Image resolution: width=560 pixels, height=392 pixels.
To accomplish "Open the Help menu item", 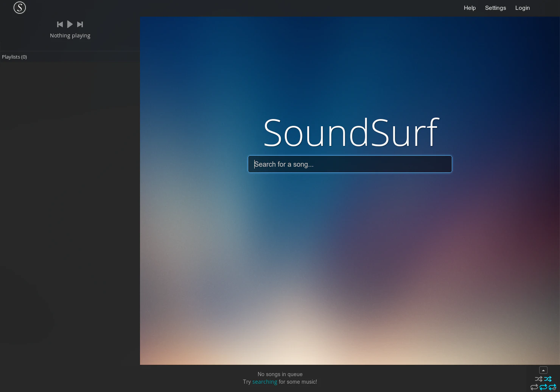I will point(470,8).
